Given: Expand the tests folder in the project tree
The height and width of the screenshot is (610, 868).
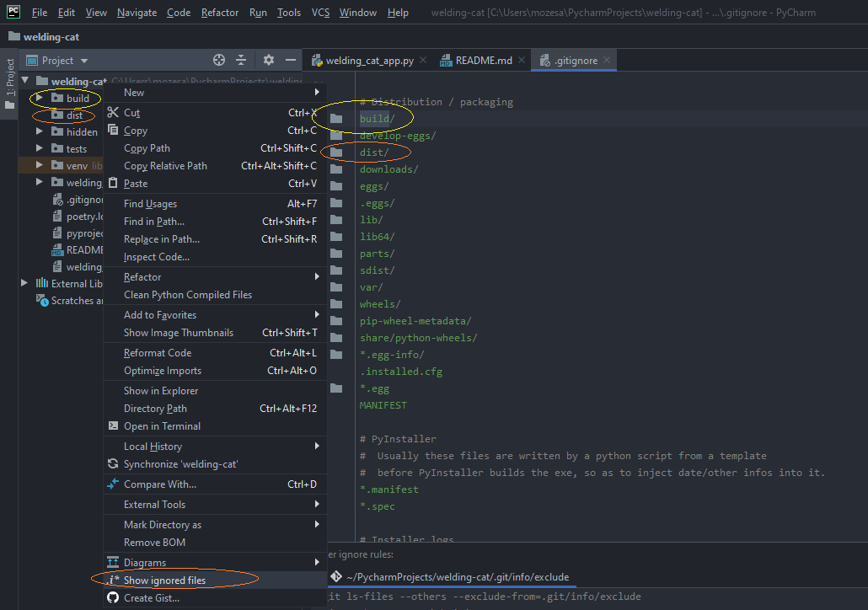Looking at the screenshot, I should point(38,148).
